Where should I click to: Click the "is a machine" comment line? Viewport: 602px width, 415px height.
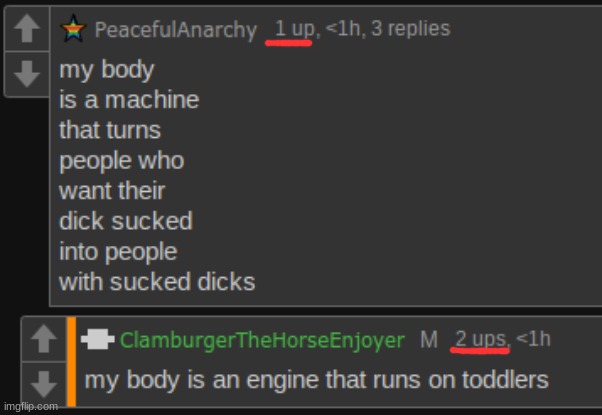point(129,100)
